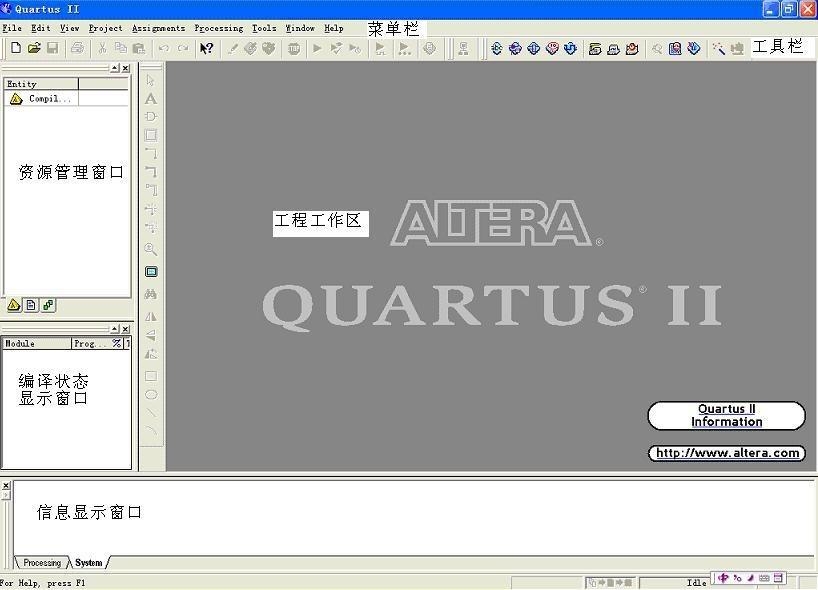This screenshot has width=818, height=590.
Task: Close the Project Navigator panel
Action: (126, 68)
